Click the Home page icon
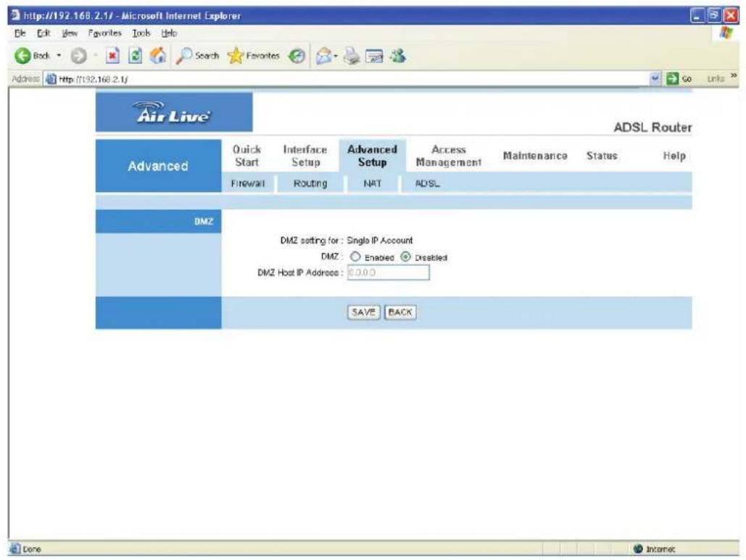Screen dimensions: 746x560 click(158, 56)
